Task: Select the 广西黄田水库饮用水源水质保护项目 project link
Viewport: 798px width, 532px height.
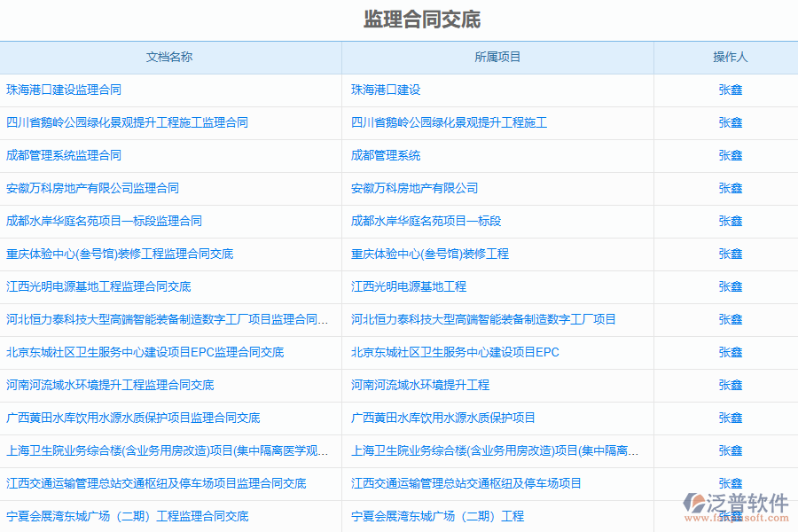Action: (x=442, y=418)
